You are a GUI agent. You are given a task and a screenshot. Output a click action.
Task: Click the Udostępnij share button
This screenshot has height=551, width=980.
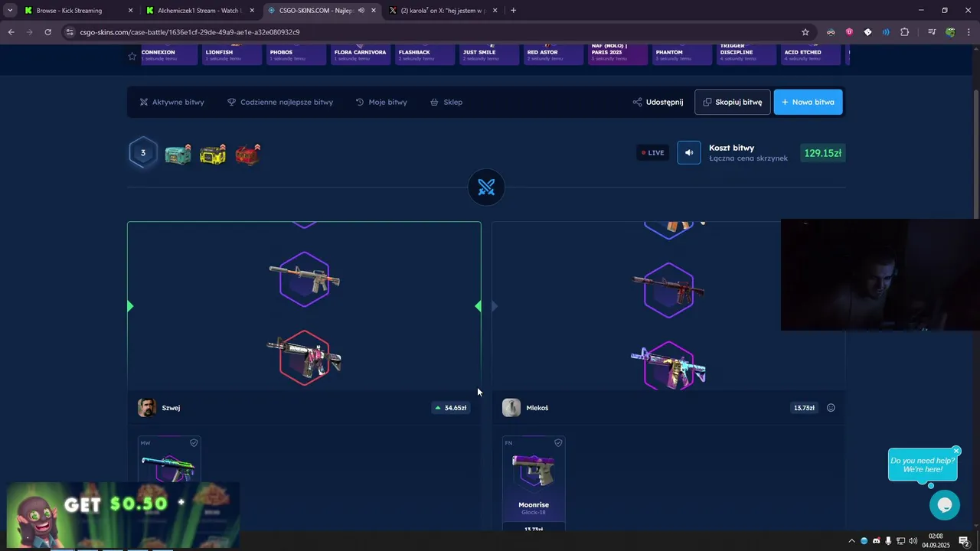click(x=658, y=102)
